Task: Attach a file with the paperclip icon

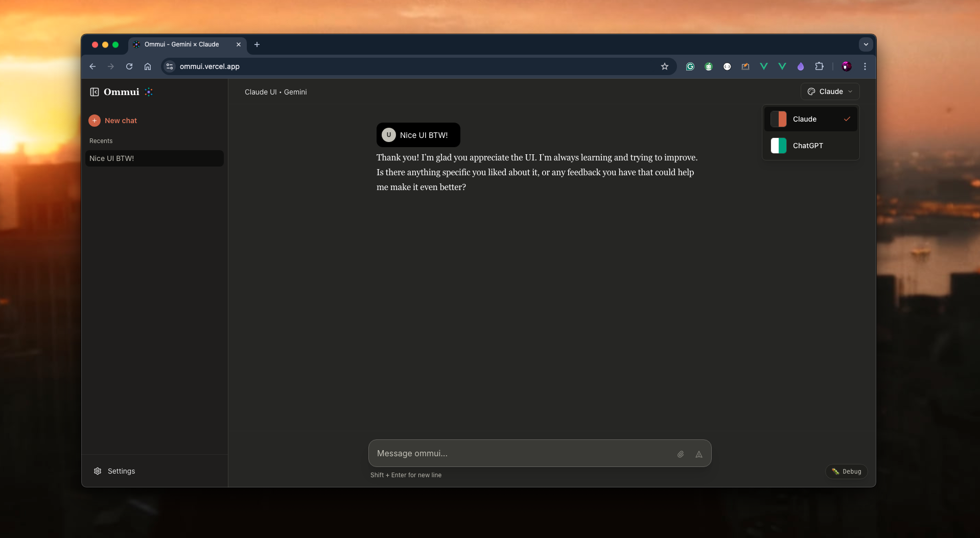Action: pos(681,454)
